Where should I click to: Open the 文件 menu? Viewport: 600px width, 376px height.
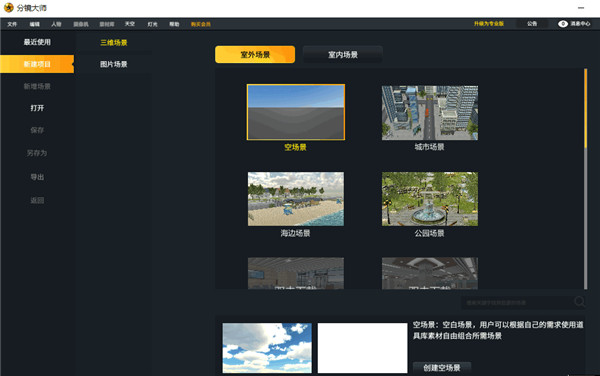(12, 24)
